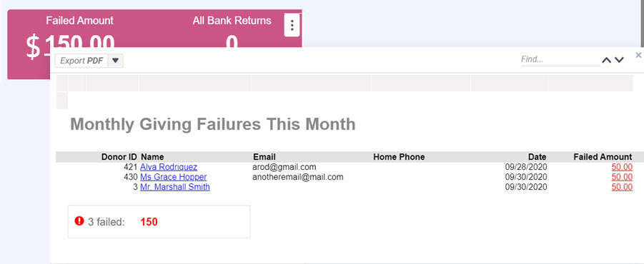This screenshot has height=264, width=644.
Task: Open donor Alva Rodriquez
Action: [169, 167]
